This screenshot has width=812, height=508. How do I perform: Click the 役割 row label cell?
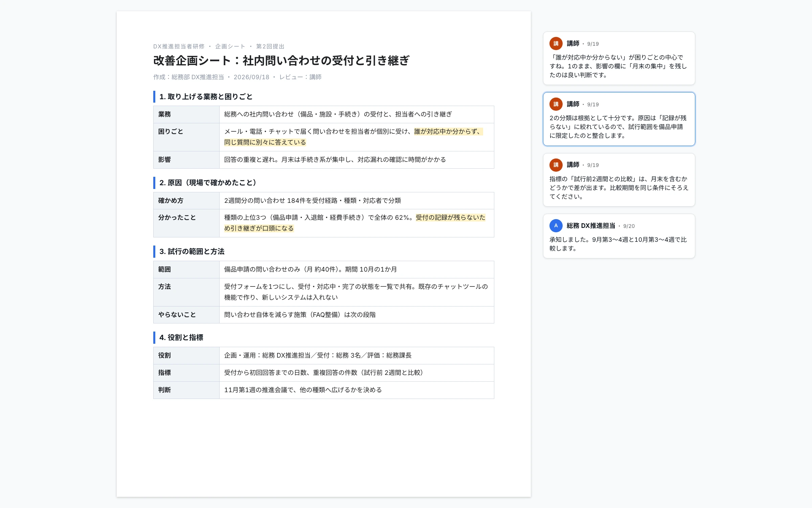coord(186,356)
